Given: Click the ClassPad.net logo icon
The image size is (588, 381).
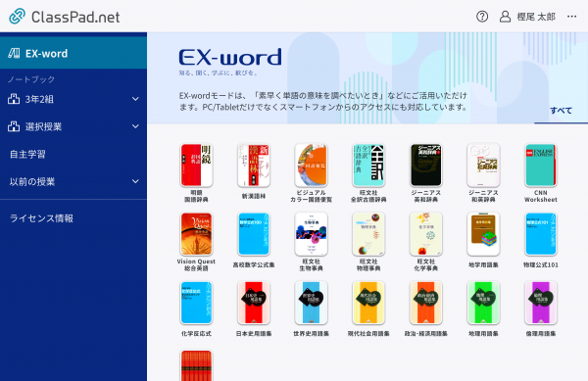Looking at the screenshot, I should coord(17,16).
